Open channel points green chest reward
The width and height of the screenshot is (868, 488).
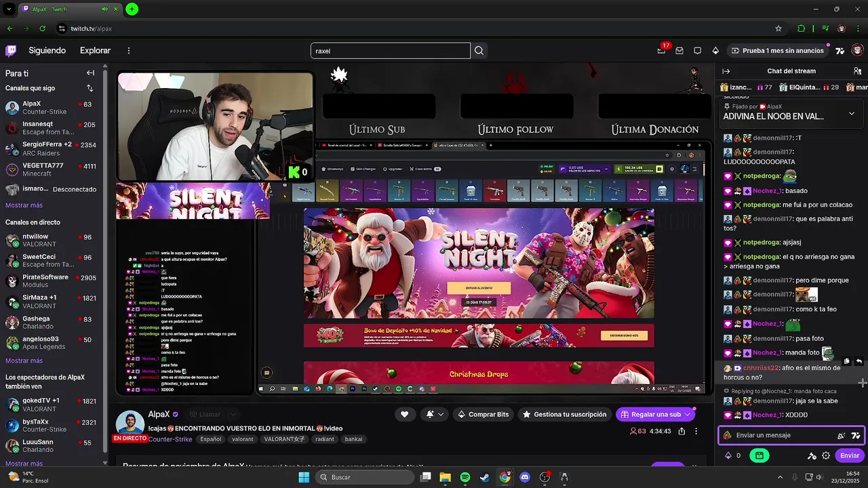759,455
